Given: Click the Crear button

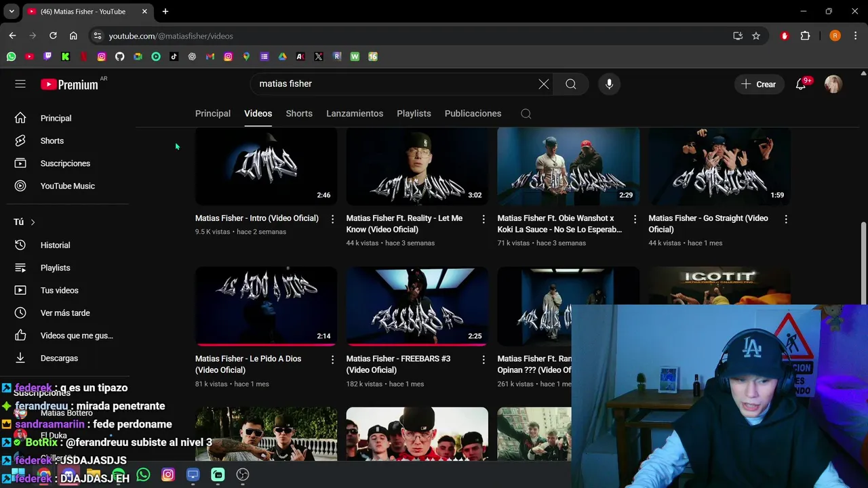Looking at the screenshot, I should pos(759,84).
